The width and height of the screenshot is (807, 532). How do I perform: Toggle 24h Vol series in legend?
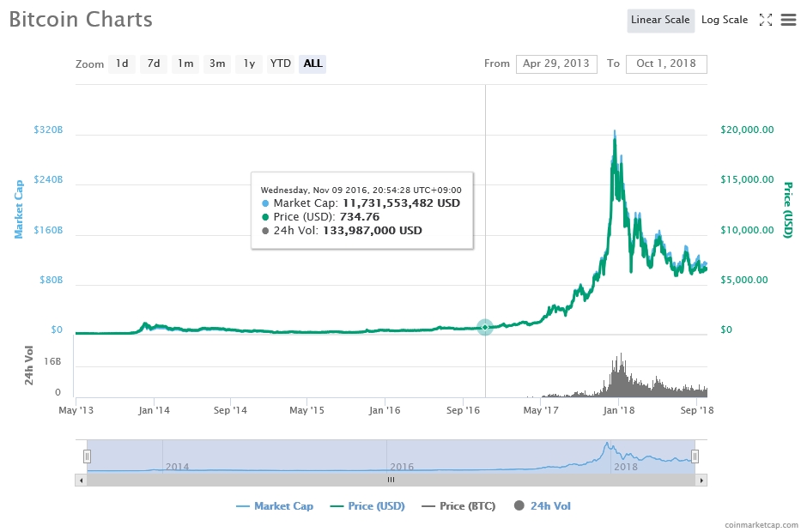(542, 506)
